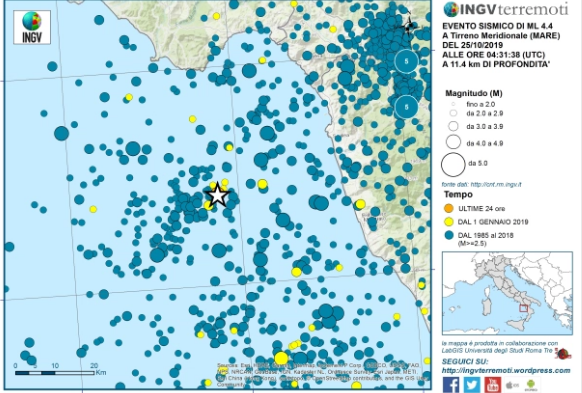Viewport: 582px width, 393px height.
Task: Click the INGV logo box on the map
Action: (32, 27)
